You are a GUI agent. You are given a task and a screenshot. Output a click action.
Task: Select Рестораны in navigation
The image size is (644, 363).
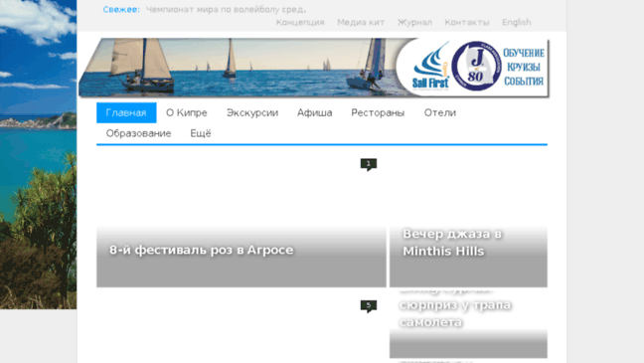(378, 112)
